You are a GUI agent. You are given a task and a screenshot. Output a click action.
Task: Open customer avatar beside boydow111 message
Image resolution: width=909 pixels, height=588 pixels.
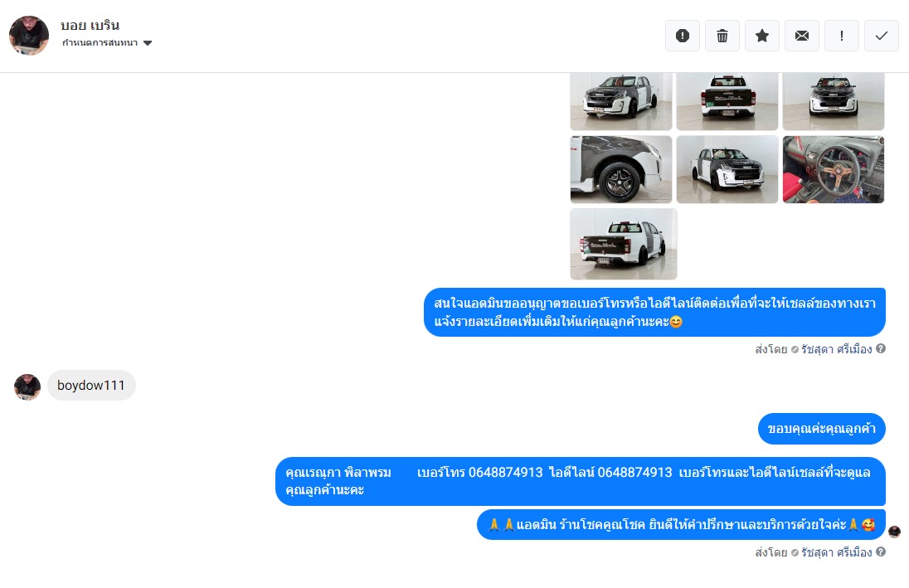[27, 386]
